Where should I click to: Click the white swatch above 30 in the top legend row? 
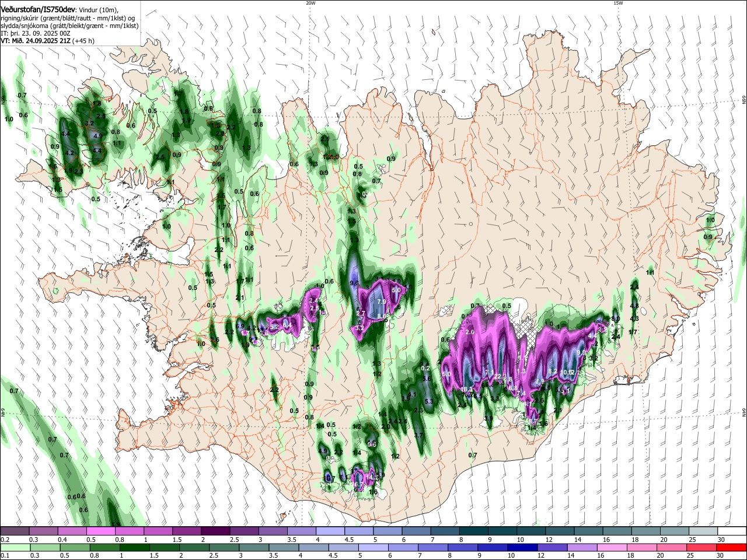pos(732,531)
